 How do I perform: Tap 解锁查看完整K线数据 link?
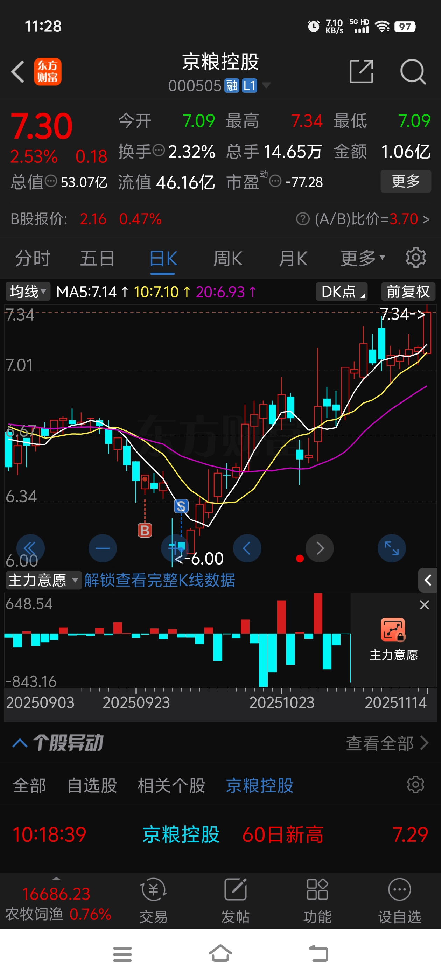tap(160, 580)
